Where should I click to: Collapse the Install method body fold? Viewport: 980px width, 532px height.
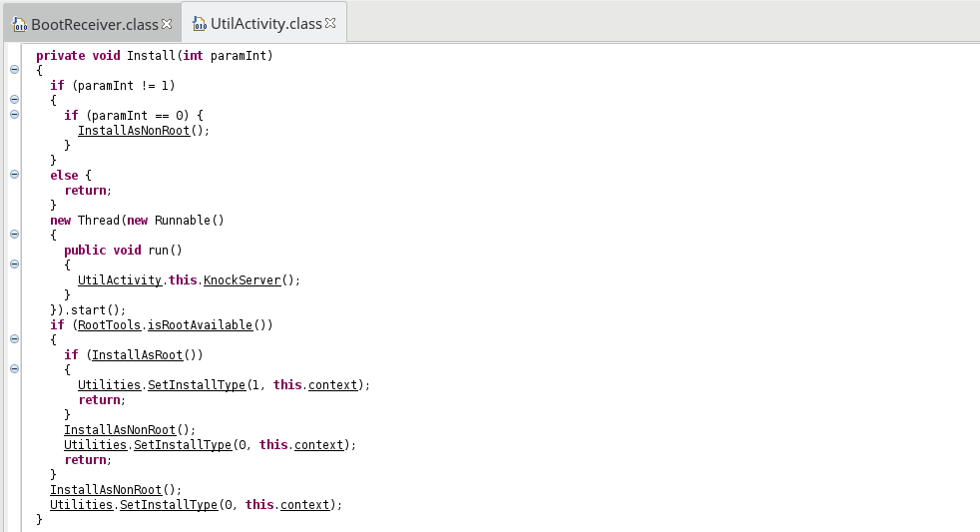14,70
